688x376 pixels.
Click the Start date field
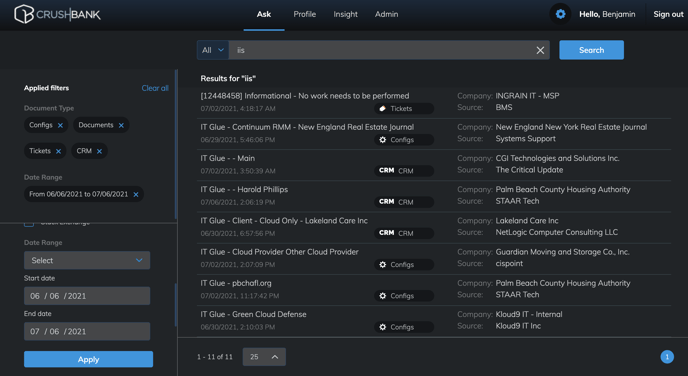tap(87, 296)
